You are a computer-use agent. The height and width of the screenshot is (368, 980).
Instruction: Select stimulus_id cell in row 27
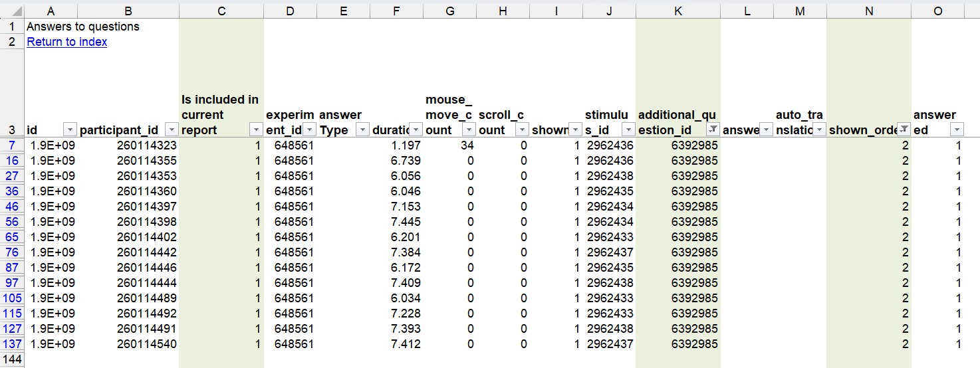[609, 176]
